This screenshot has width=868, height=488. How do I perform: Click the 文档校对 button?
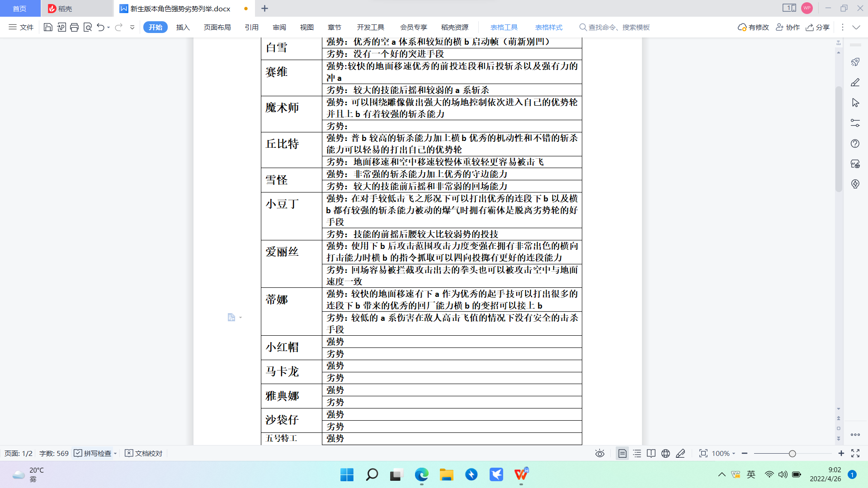click(x=143, y=453)
